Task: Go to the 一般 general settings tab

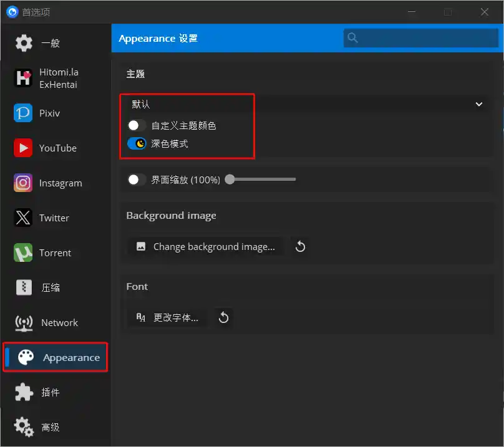Action: click(51, 43)
